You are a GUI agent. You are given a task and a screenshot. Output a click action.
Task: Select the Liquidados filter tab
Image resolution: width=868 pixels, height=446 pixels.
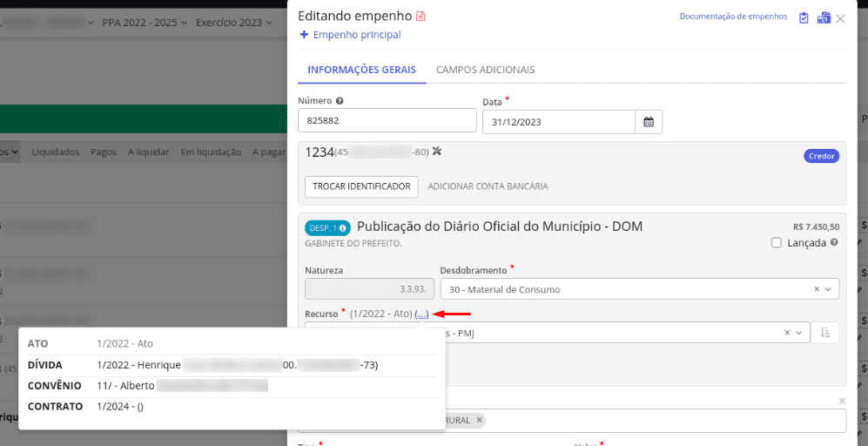(56, 152)
